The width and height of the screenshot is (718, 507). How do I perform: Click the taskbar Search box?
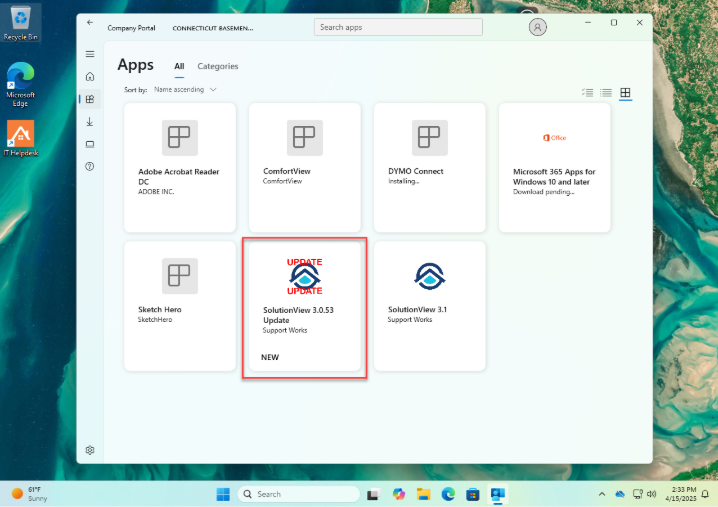(299, 494)
